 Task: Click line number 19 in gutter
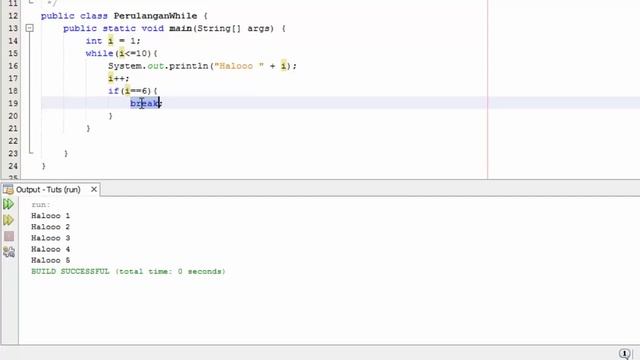(13, 103)
